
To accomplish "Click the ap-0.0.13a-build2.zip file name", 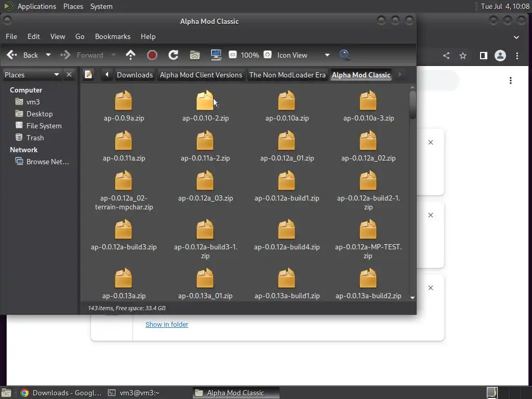I will coord(368,296).
